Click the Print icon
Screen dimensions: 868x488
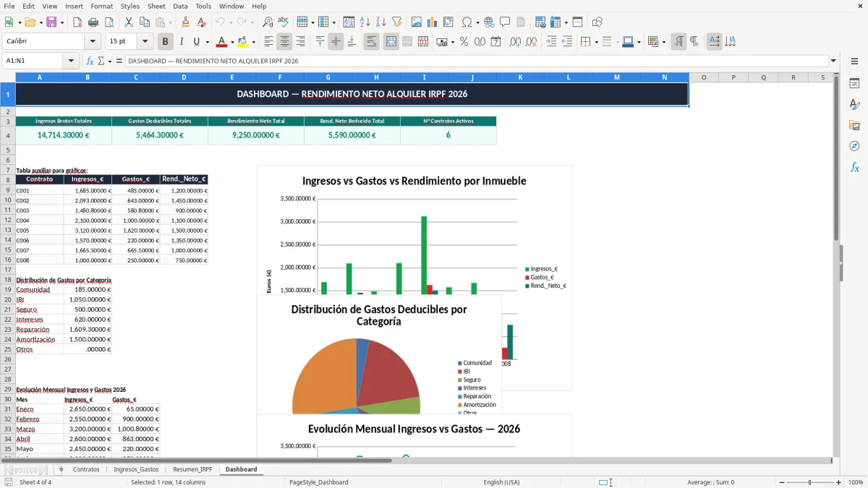(93, 22)
